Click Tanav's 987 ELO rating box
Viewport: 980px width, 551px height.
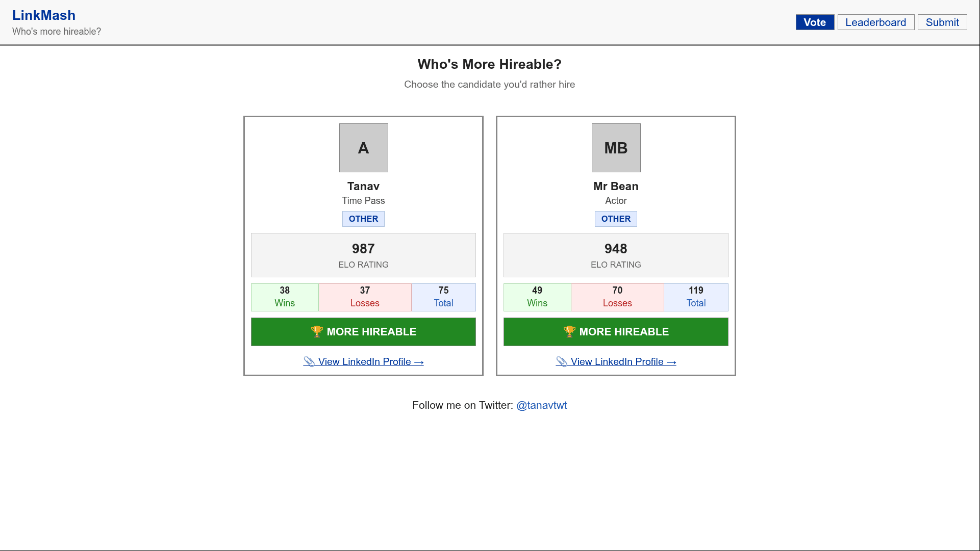363,255
